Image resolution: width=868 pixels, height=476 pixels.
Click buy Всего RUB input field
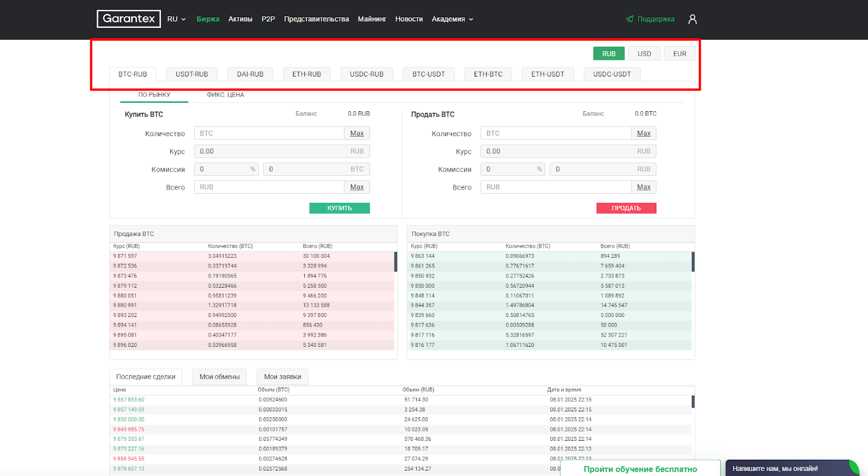[x=269, y=187]
